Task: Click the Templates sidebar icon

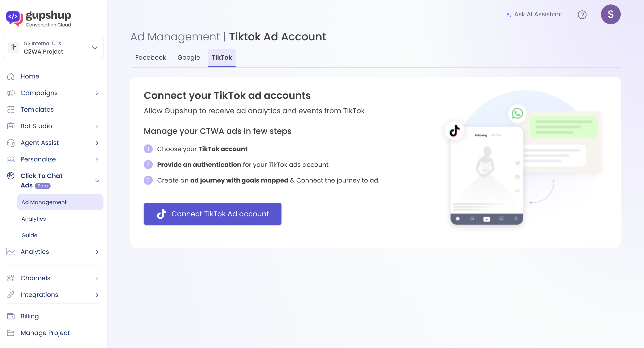Action: (x=11, y=109)
